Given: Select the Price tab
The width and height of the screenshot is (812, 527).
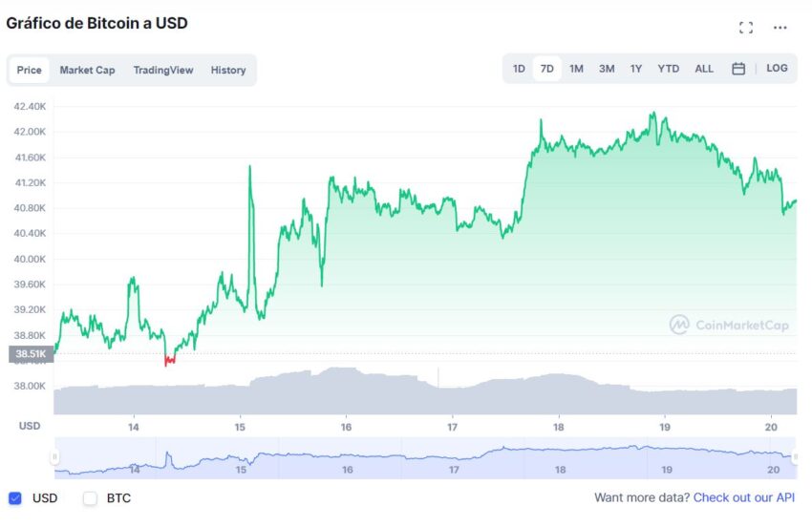Looking at the screenshot, I should (x=29, y=70).
